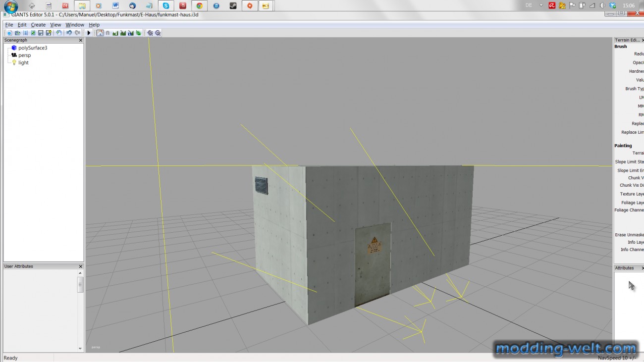The width and height of the screenshot is (644, 362).
Task: Click the DE language indicator
Action: coord(529,5)
